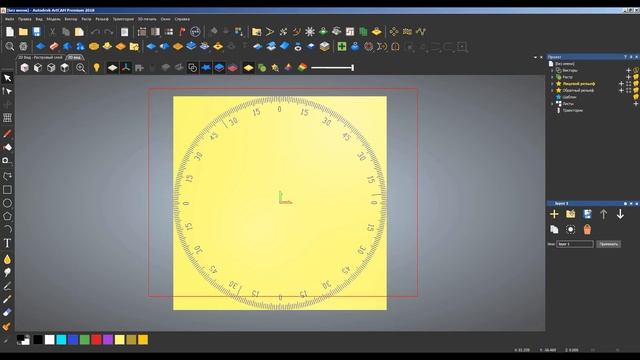Select the Polyline drawing tool
Viewport: 640px width, 360px height.
[x=7, y=176]
